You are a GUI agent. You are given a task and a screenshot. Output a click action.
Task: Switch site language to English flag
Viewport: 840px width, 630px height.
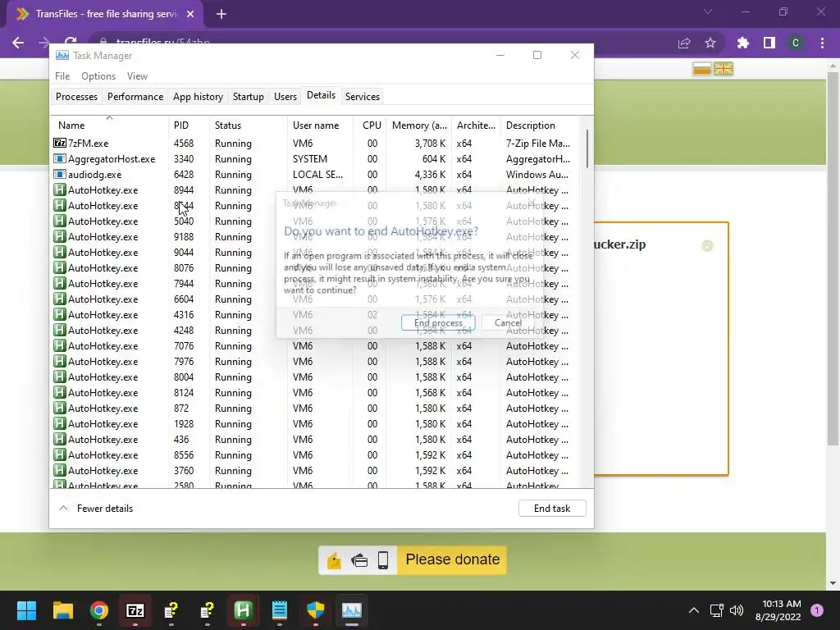724,69
